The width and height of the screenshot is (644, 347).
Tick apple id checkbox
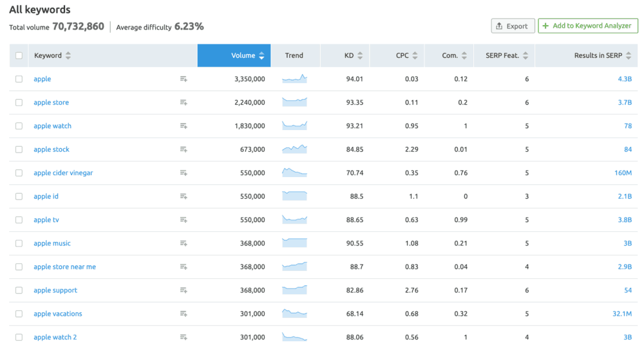19,196
